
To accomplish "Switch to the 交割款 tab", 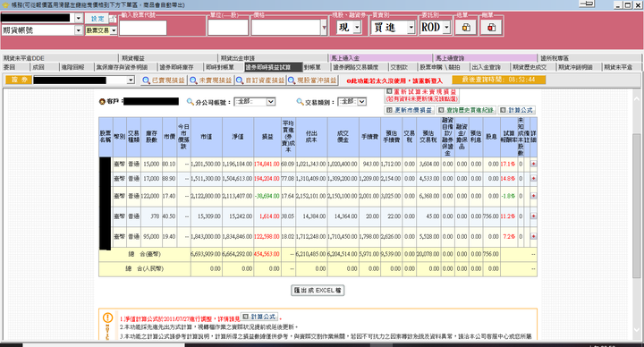I will coord(402,67).
